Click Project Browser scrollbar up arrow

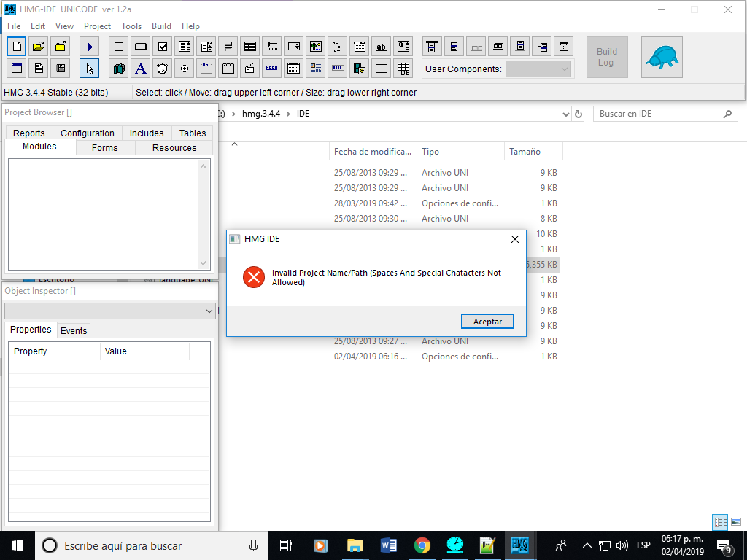click(x=204, y=166)
